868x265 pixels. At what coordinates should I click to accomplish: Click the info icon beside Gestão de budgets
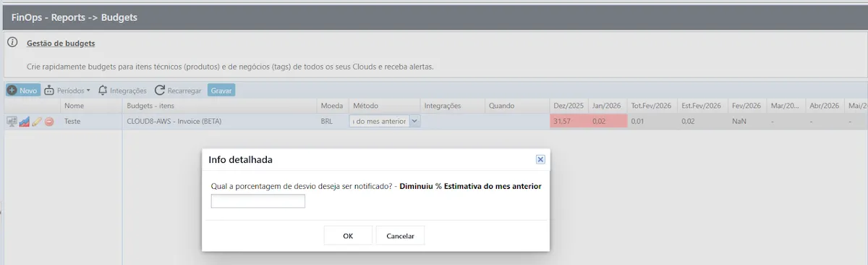click(12, 43)
